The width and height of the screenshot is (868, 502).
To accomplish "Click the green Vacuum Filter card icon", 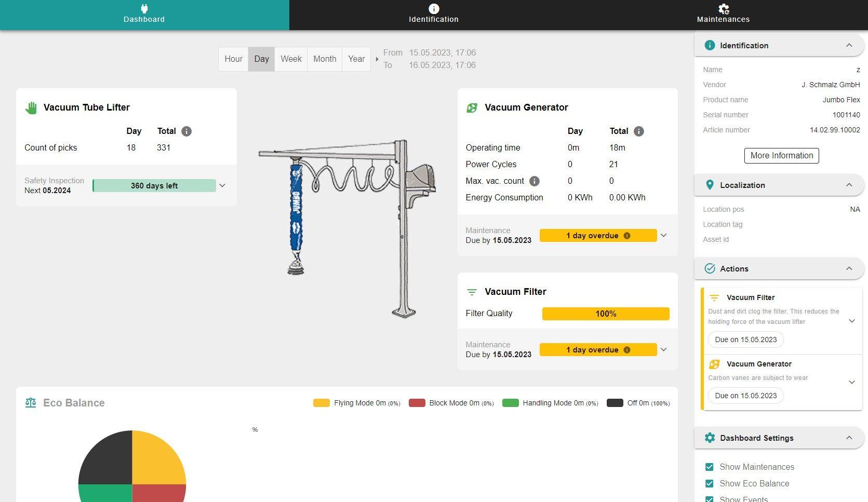I will (x=472, y=292).
